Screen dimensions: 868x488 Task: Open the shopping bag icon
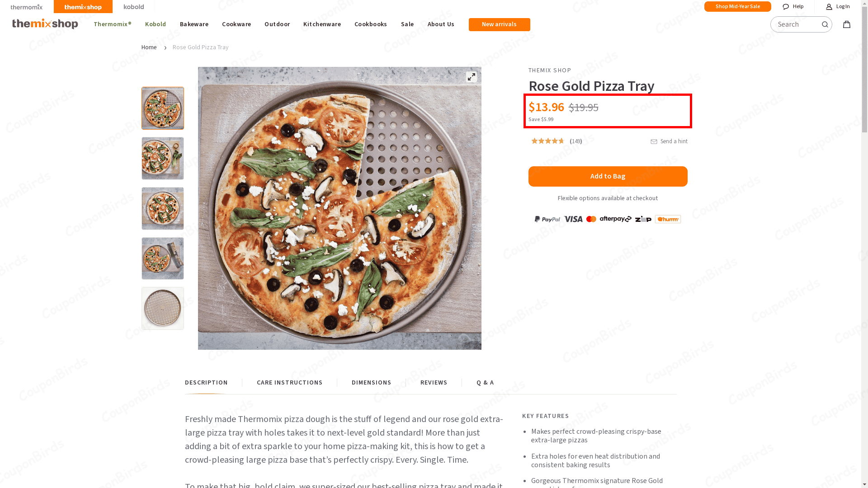(x=846, y=24)
